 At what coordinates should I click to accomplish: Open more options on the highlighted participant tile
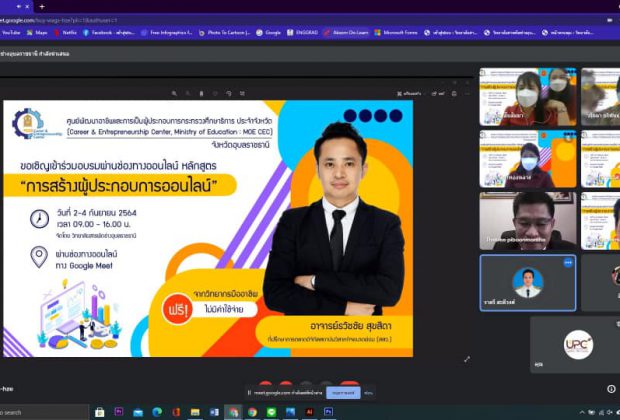click(568, 262)
